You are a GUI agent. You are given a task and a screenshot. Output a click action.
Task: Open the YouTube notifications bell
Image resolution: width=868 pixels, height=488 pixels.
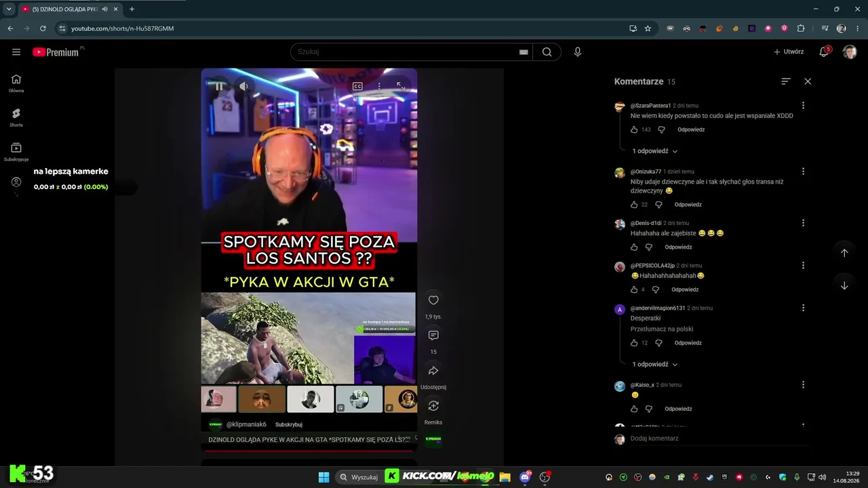(x=824, y=52)
